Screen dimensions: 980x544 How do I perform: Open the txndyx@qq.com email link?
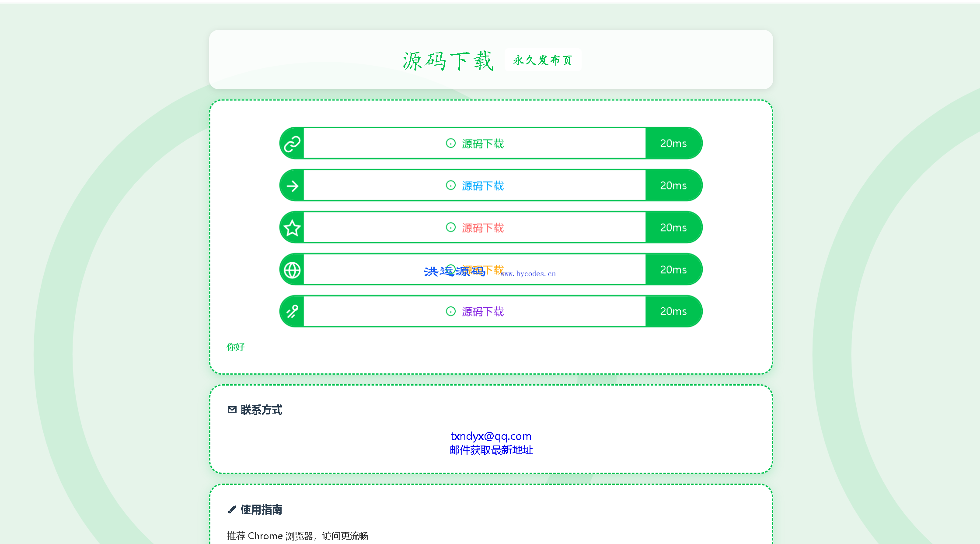[x=491, y=436]
